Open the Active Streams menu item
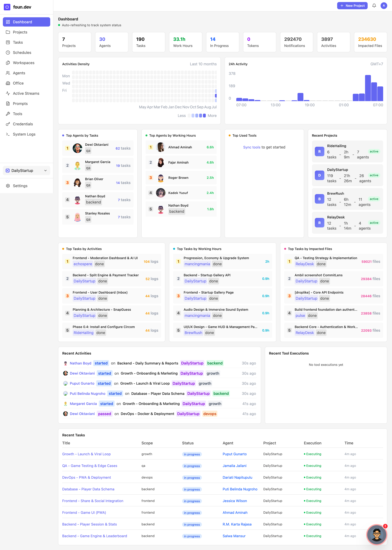The width and height of the screenshot is (392, 550). [27, 93]
